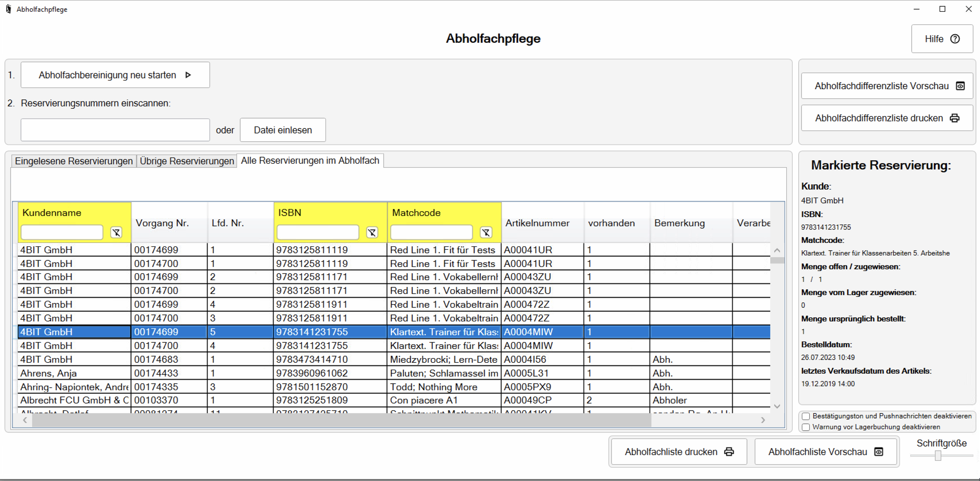
Task: Click the Vorgang Nr. column header
Action: pyautogui.click(x=170, y=223)
